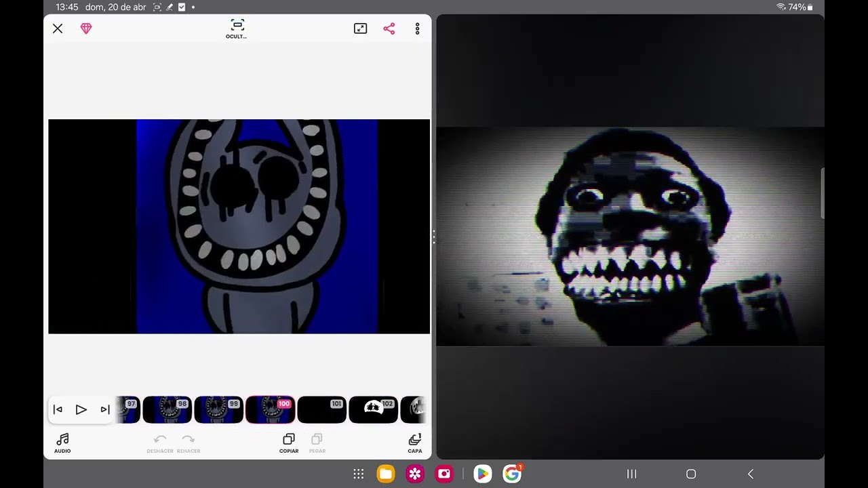Viewport: 868px width, 488px height.
Task: Copy the frame with COPIAR
Action: tap(289, 443)
